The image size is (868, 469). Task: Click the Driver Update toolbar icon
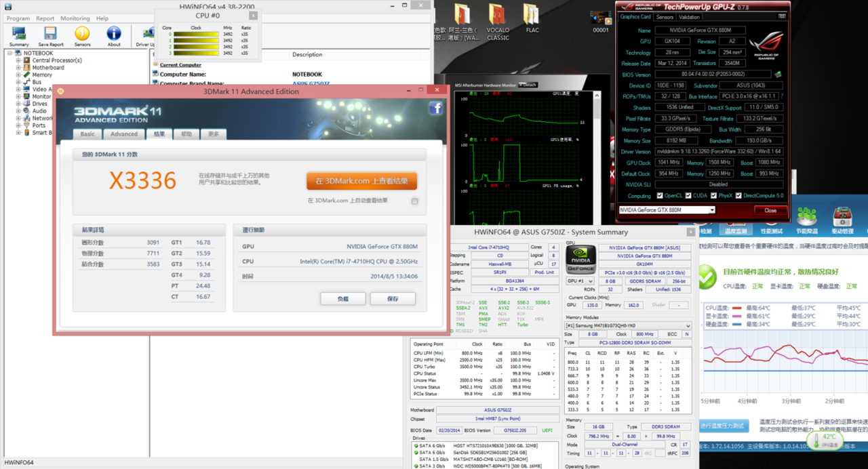click(145, 36)
